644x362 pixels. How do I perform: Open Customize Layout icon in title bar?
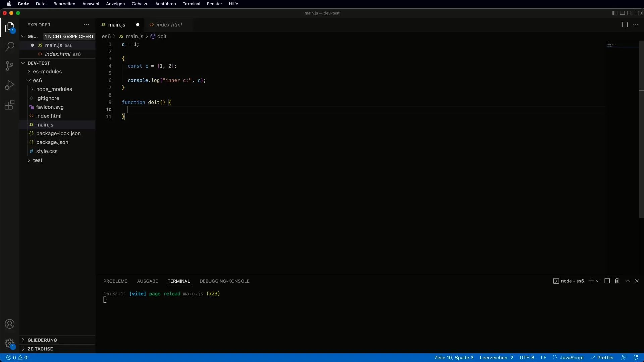tap(640, 13)
